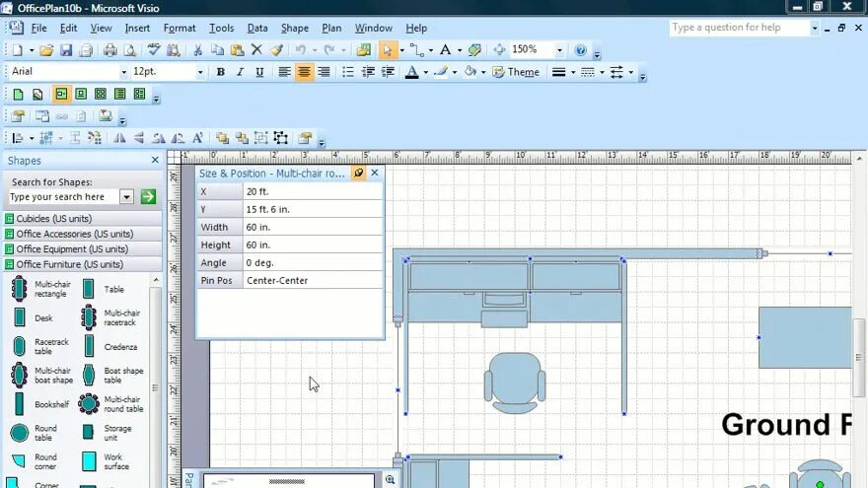Select the Pointer tool
Viewport: 868px width, 488px height.
[x=387, y=50]
